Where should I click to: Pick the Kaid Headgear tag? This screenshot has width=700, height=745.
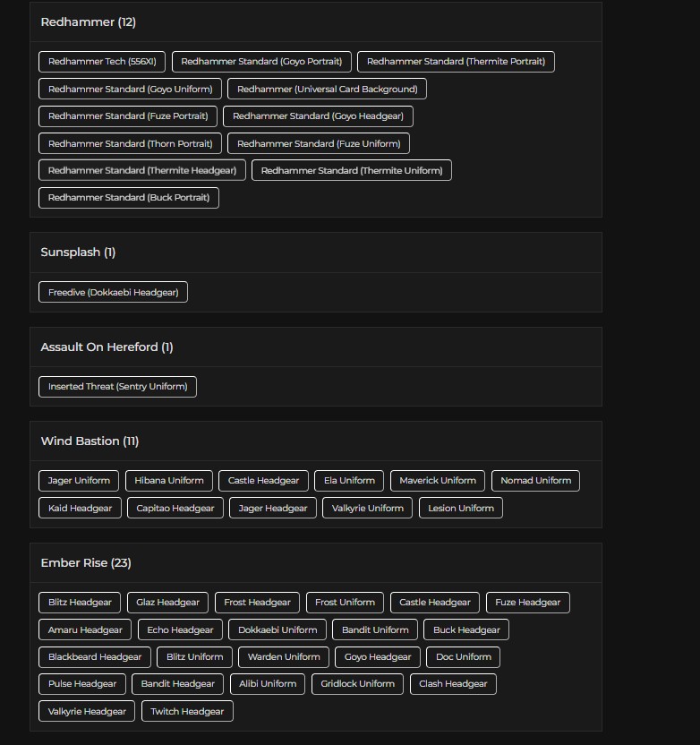(x=80, y=508)
